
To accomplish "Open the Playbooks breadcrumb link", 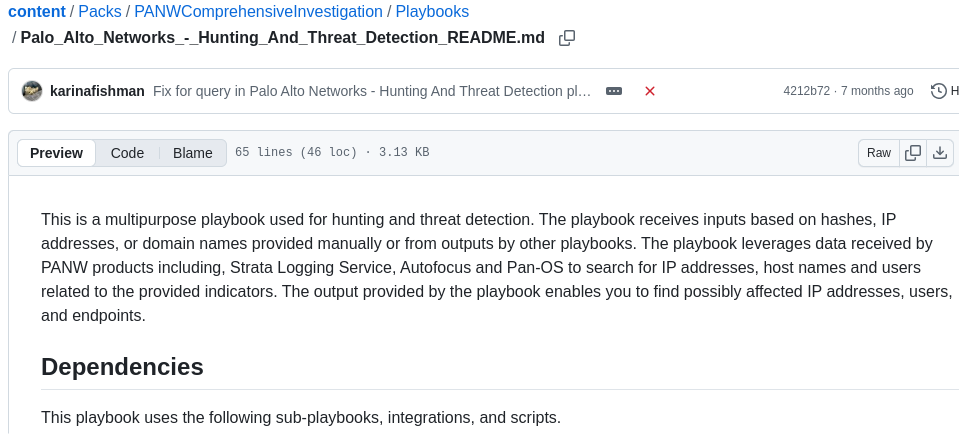I will (x=432, y=12).
